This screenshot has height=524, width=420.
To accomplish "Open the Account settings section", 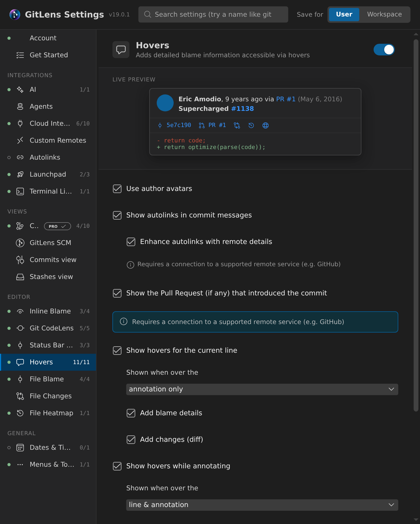I will point(48,38).
